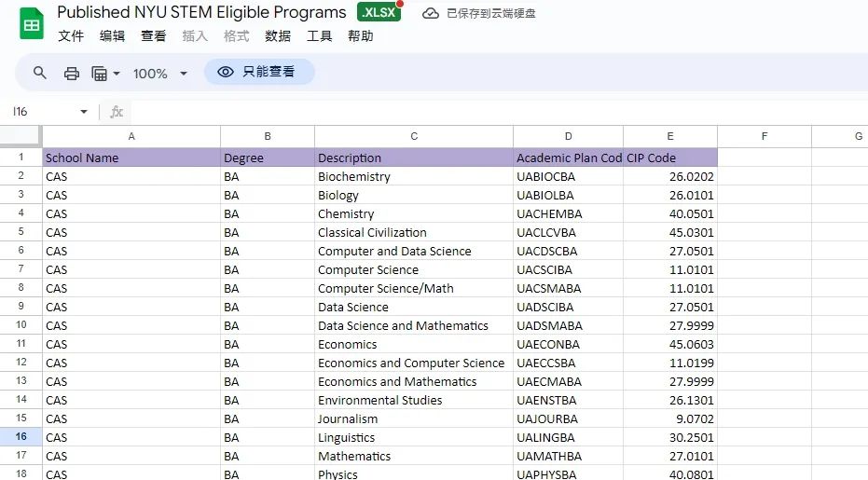Click the CIP code 45.0301 cell
The height and width of the screenshot is (480, 868).
pyautogui.click(x=670, y=232)
